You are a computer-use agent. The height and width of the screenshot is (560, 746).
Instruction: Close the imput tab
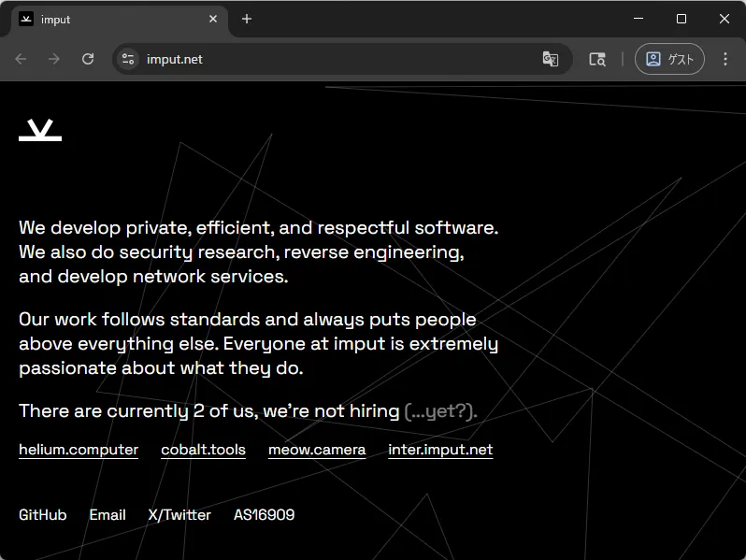(x=213, y=19)
